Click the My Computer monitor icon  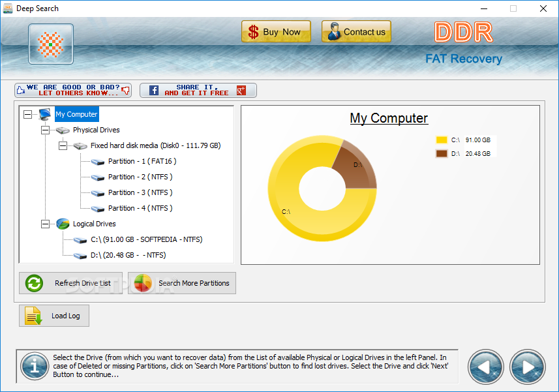[x=45, y=114]
